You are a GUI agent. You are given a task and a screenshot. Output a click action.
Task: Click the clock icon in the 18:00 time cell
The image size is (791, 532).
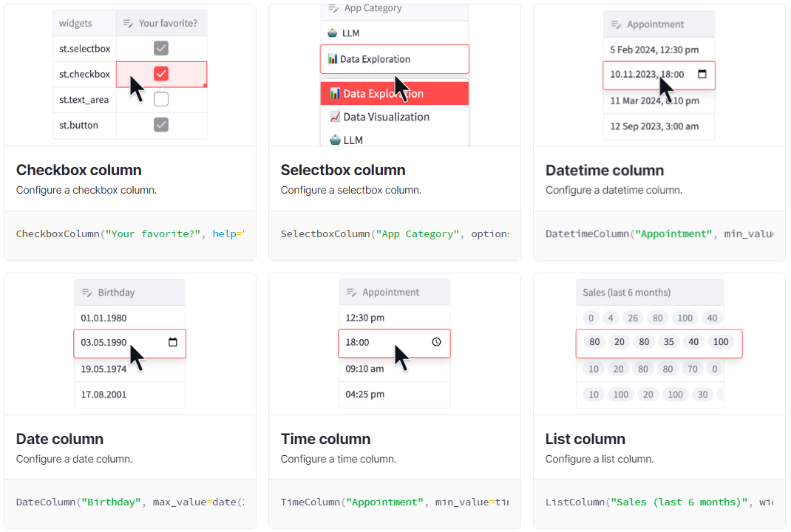point(437,343)
